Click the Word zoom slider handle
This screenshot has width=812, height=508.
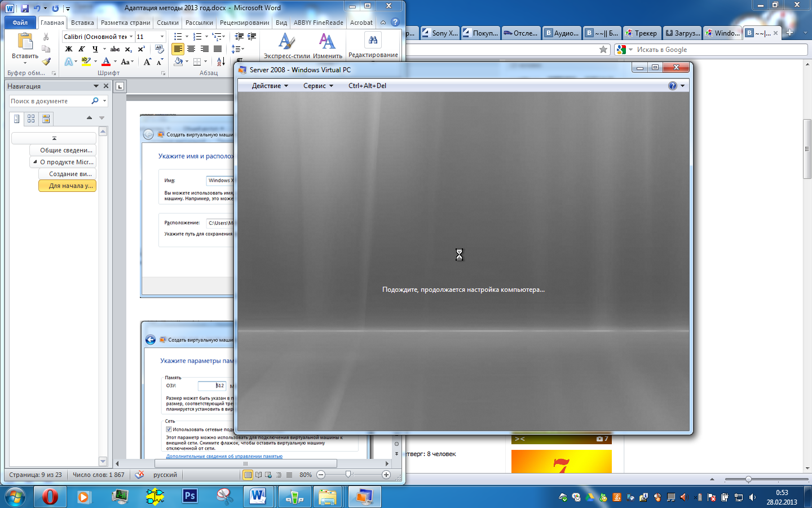click(x=348, y=475)
